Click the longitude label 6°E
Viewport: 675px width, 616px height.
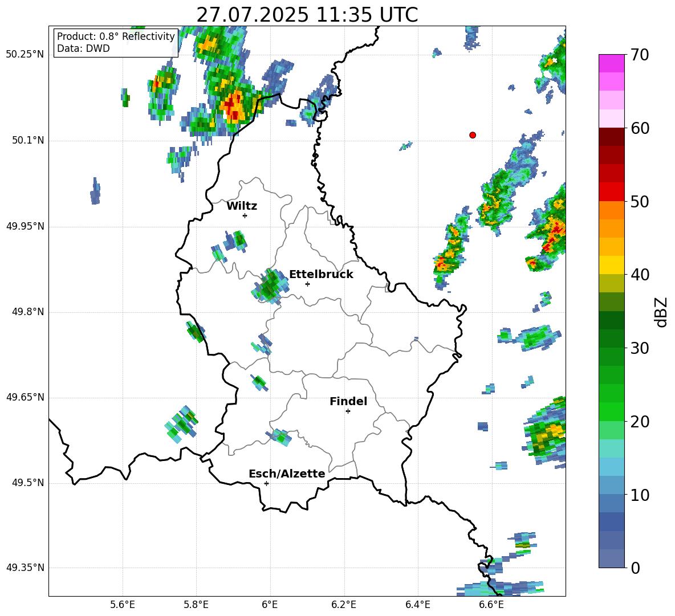pos(270,605)
